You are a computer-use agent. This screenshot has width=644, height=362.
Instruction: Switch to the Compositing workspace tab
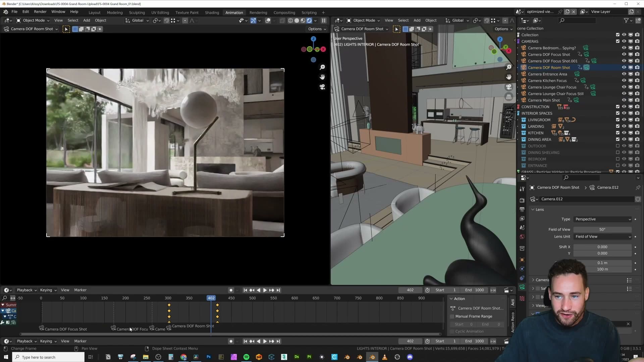pyautogui.click(x=284, y=12)
